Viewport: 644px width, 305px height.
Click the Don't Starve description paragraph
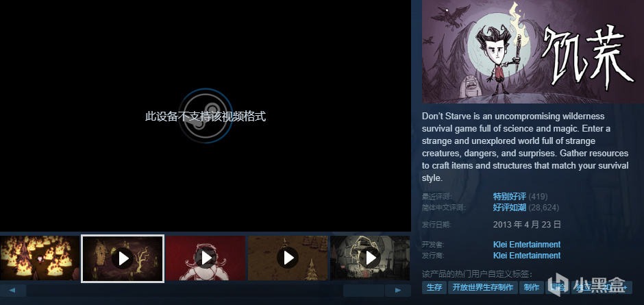tap(525, 147)
